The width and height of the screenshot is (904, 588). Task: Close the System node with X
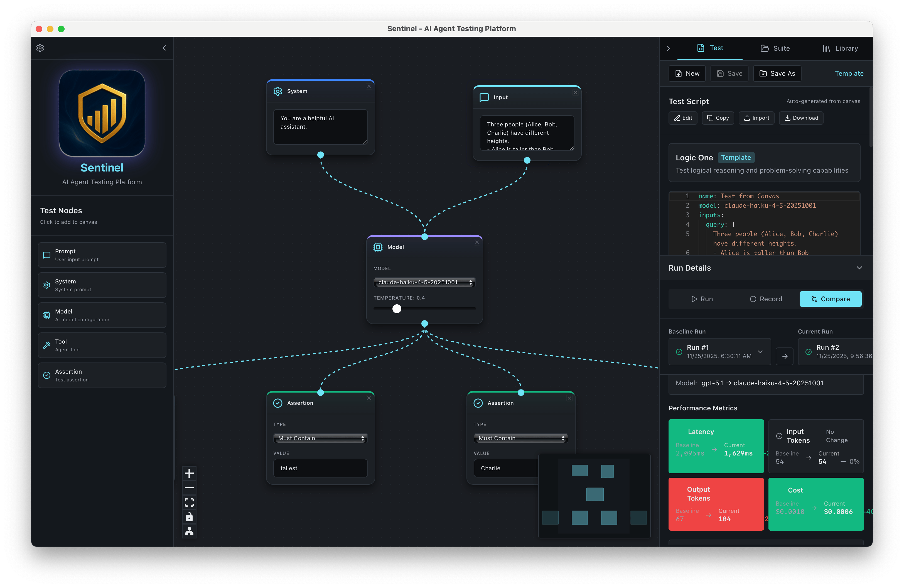[369, 87]
